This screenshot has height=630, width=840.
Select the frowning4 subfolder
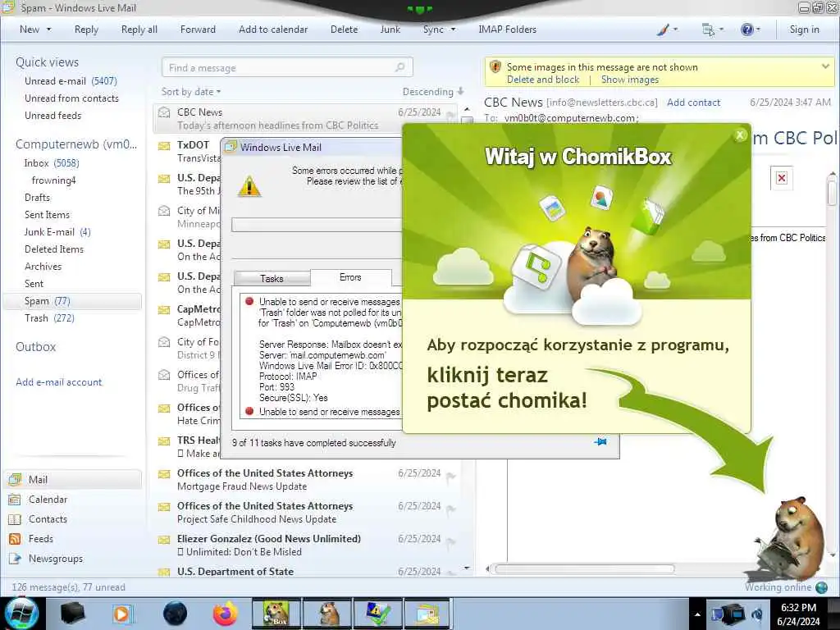53,180
